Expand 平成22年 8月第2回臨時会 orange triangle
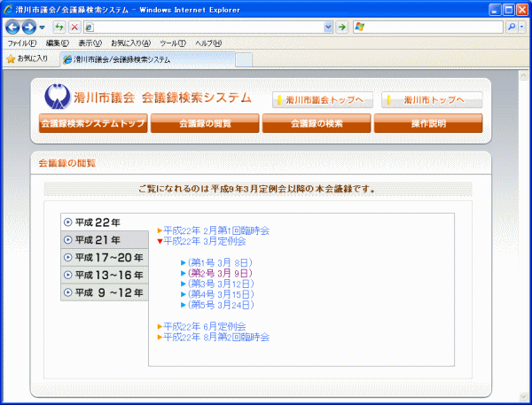The width and height of the screenshot is (532, 405). pos(160,337)
